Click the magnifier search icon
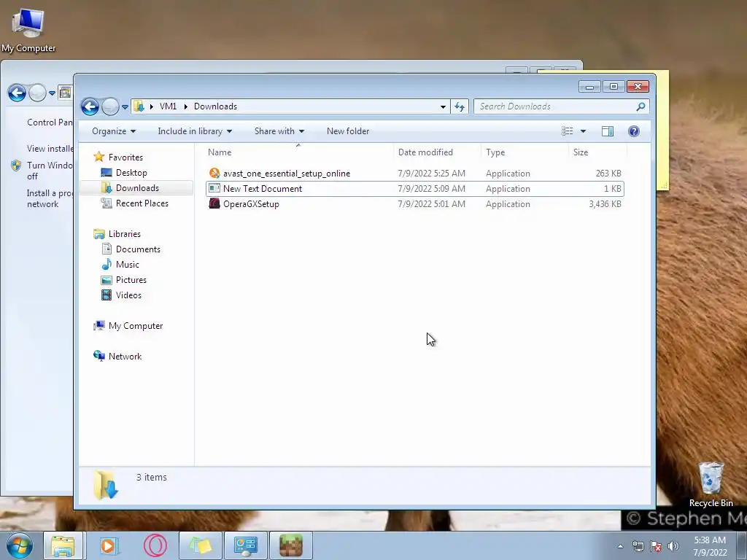This screenshot has width=747, height=560. pyautogui.click(x=640, y=106)
